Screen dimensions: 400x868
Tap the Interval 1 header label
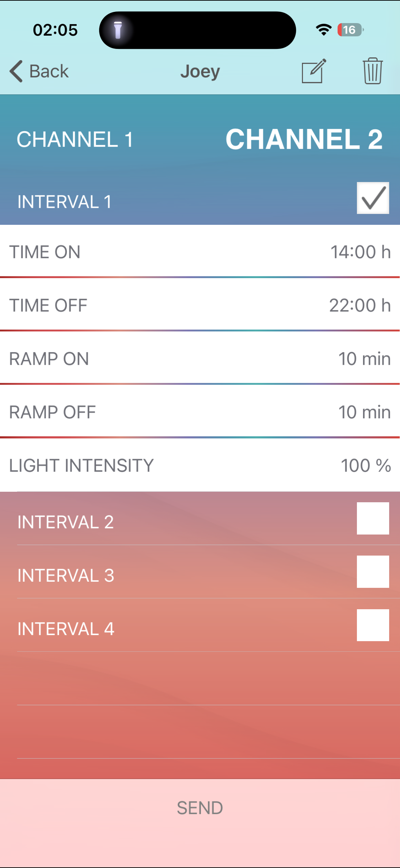[64, 202]
